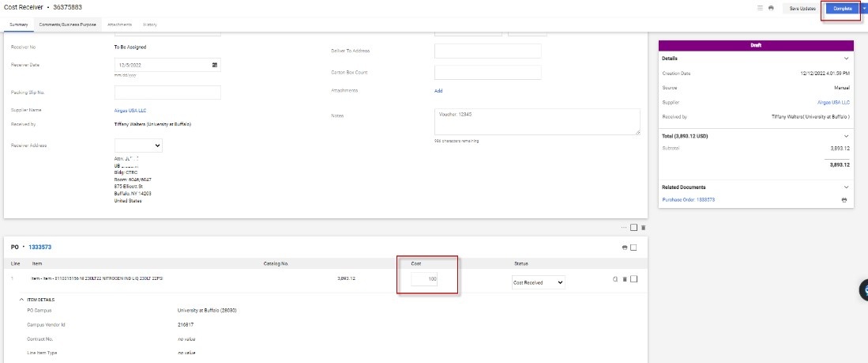Click the print icon in PO 1333573 header

click(x=625, y=248)
